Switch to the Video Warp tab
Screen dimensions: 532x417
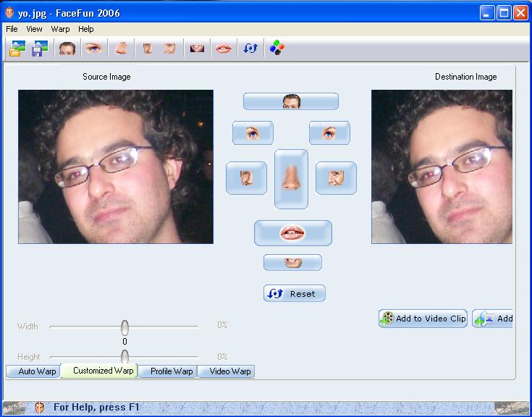[226, 371]
